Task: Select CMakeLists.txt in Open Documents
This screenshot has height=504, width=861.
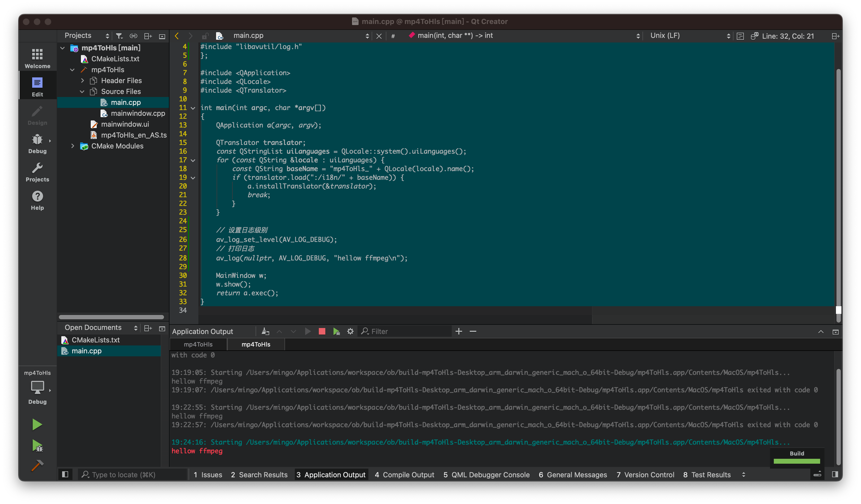Action: [x=95, y=340]
